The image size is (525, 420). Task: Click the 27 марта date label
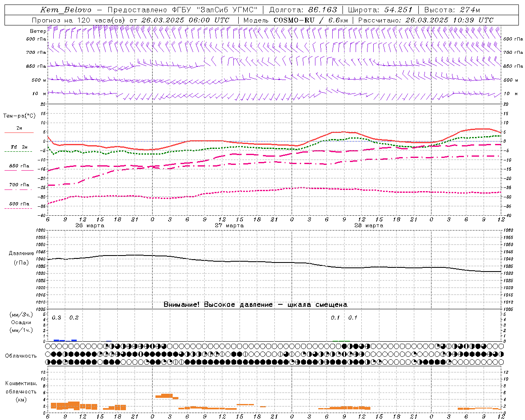tap(230, 226)
